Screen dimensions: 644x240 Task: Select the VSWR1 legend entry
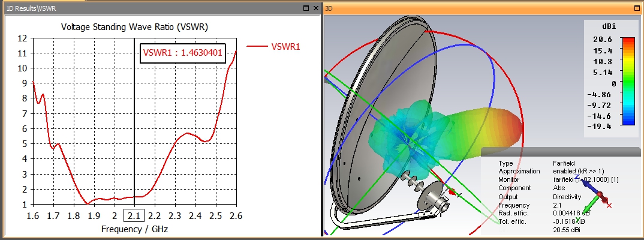(x=273, y=47)
